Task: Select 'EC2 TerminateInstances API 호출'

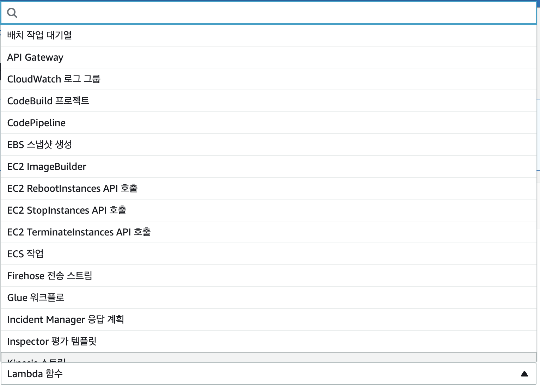Action: pyautogui.click(x=269, y=232)
